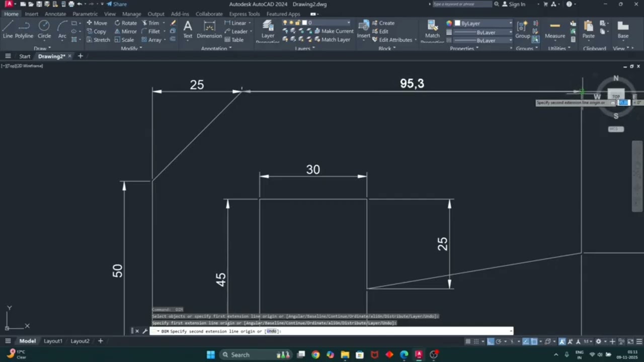The height and width of the screenshot is (362, 644).
Task: Expand the Annotation panel dropdown
Action: [x=216, y=49]
